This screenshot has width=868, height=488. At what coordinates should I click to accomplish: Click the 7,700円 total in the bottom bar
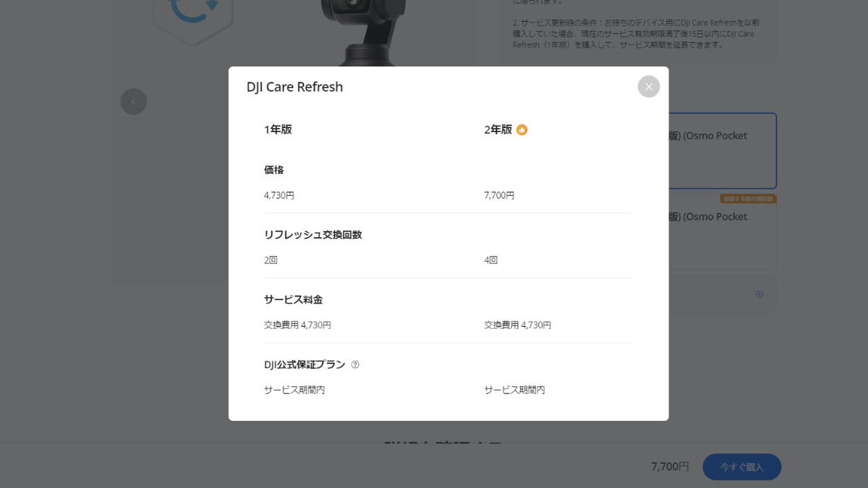pos(670,466)
